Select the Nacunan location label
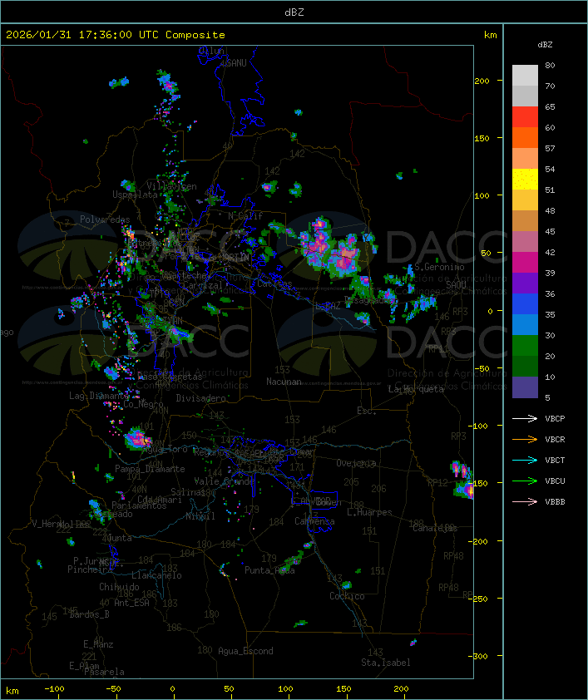588x700 pixels. [x=284, y=382]
